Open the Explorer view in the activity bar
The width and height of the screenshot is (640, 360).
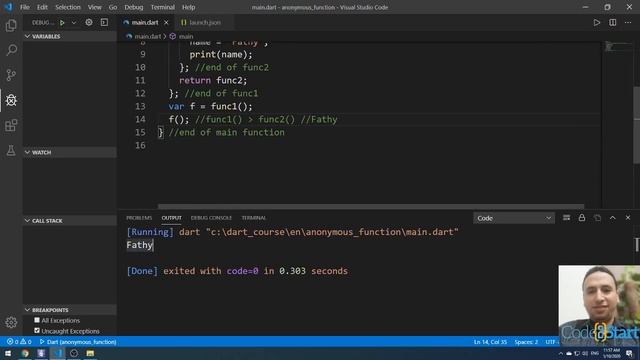(11, 26)
